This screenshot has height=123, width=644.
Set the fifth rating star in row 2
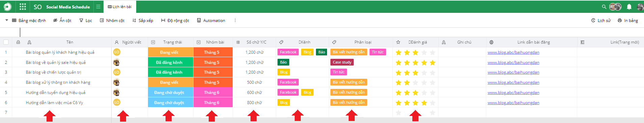(x=433, y=63)
